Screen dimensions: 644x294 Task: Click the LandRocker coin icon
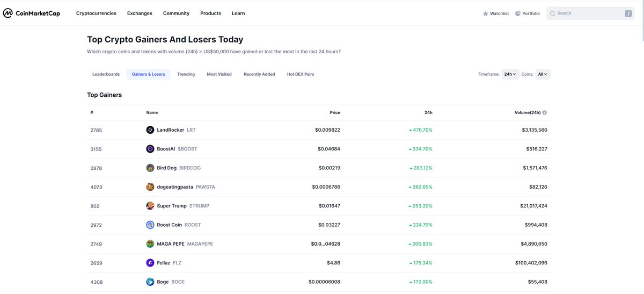pyautogui.click(x=150, y=130)
